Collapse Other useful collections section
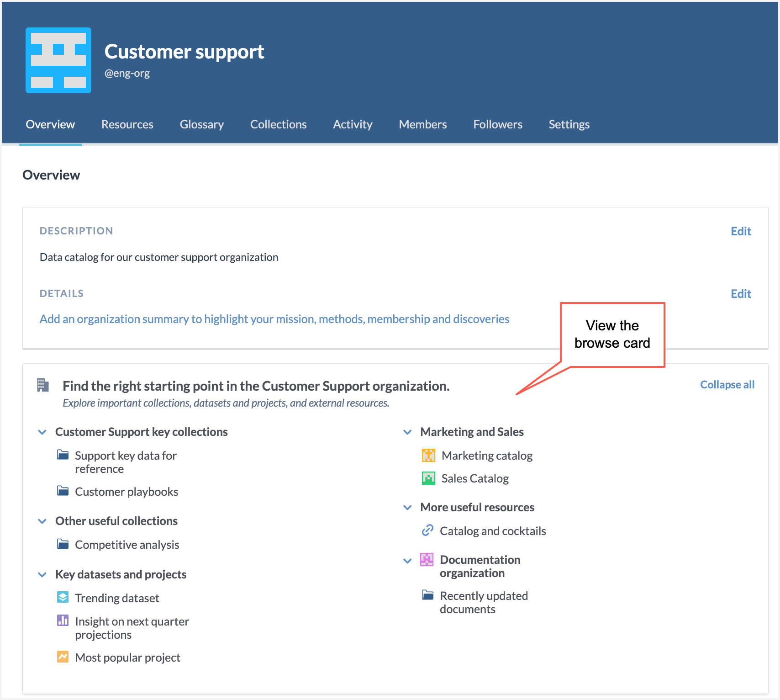Viewport: 780px width, 700px height. coord(42,521)
